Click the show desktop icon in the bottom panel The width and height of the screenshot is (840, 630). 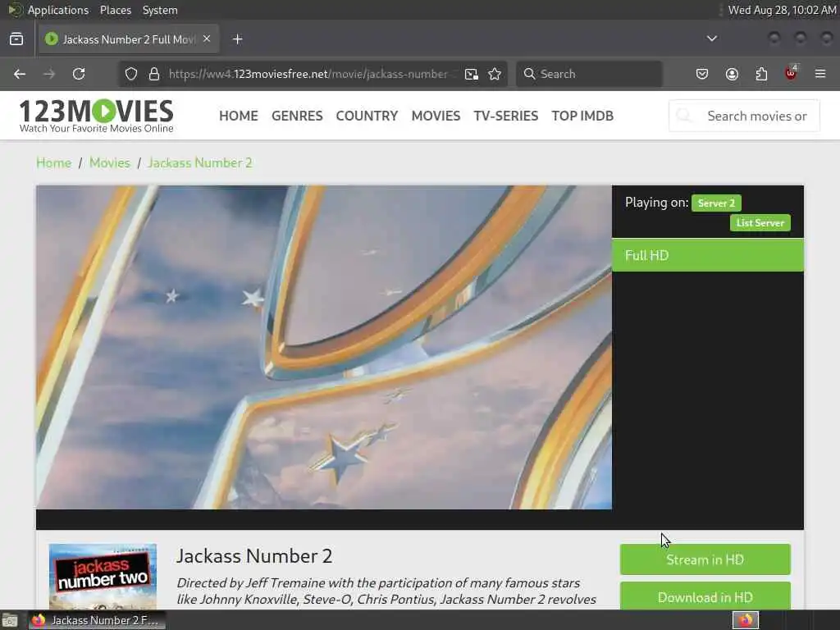(10, 620)
